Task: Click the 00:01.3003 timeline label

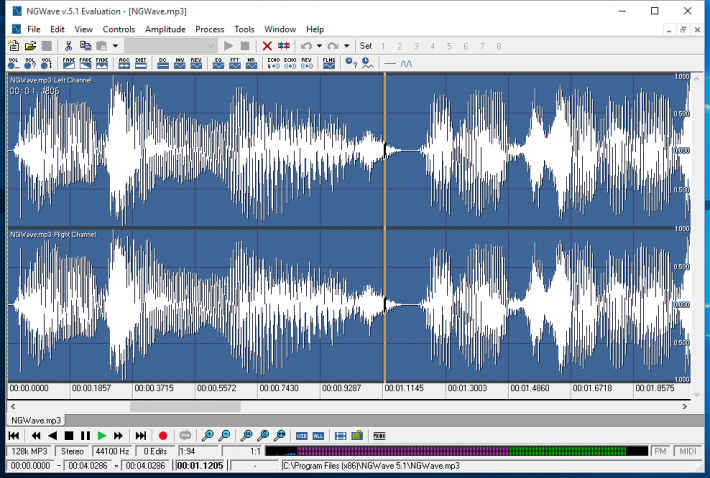Action: point(467,388)
